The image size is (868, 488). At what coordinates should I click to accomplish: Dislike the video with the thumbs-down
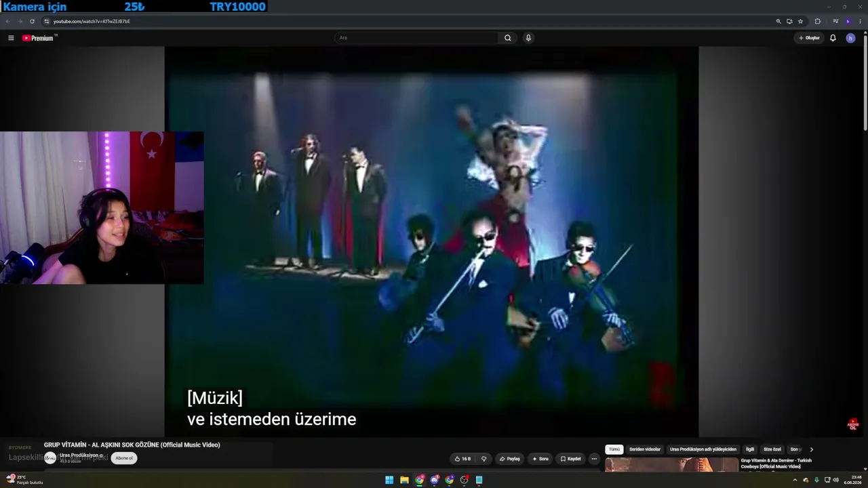(484, 459)
